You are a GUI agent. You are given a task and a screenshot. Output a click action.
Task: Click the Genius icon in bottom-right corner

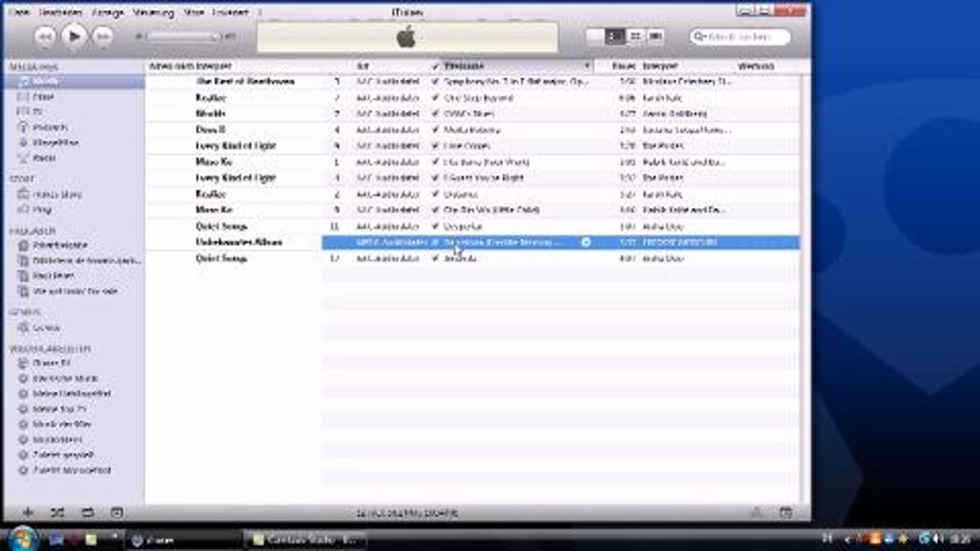tap(756, 513)
